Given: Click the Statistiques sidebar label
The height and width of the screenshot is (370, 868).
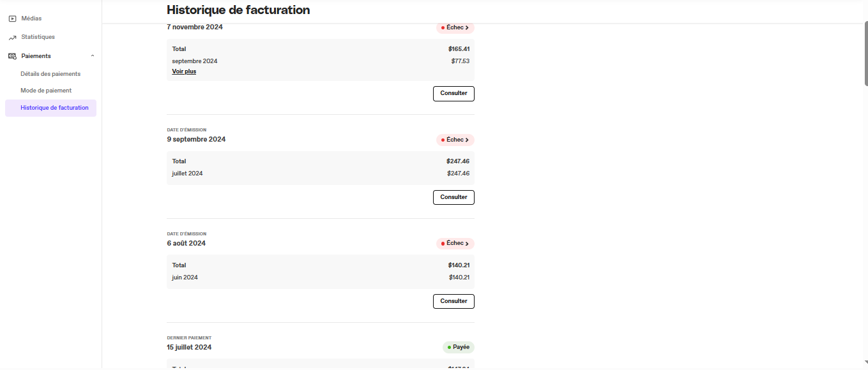Looking at the screenshot, I should [38, 37].
